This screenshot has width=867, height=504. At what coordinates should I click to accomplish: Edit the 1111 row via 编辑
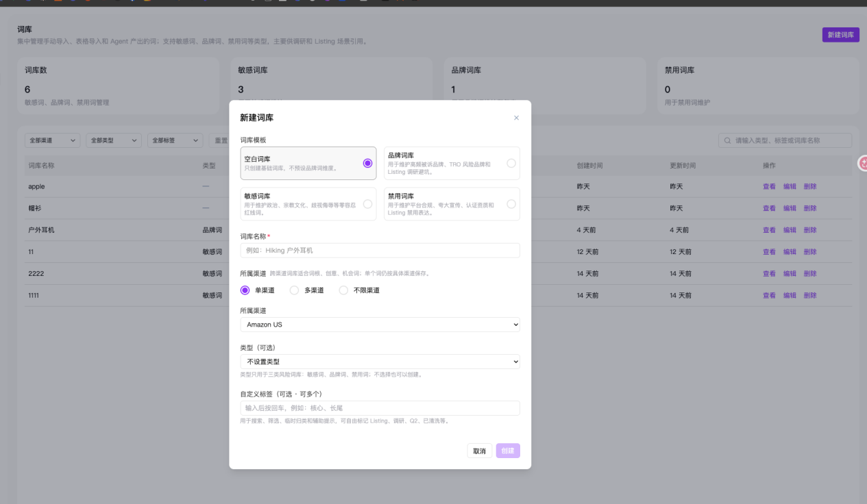(x=790, y=296)
